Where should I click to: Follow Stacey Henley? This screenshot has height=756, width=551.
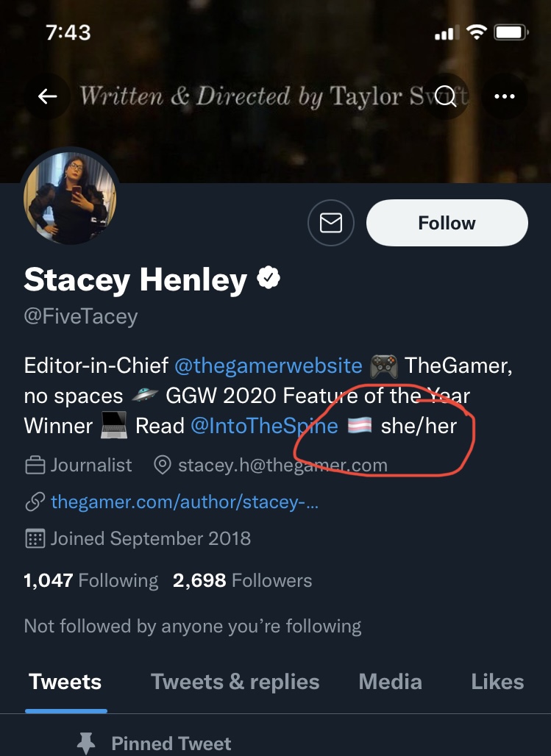coord(447,224)
